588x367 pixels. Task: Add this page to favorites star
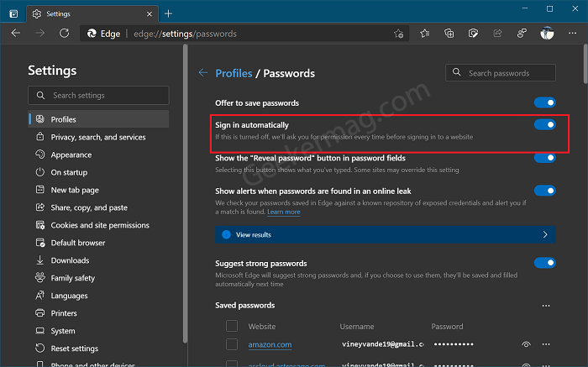[x=398, y=34]
